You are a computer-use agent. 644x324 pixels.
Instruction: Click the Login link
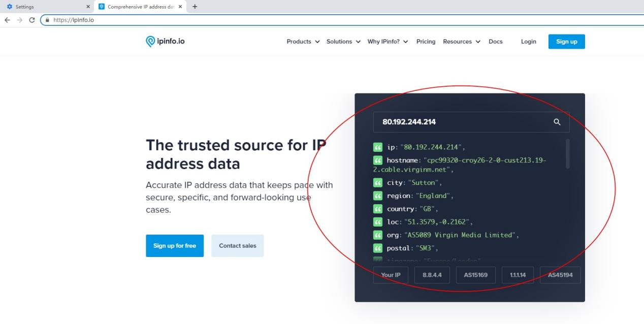[x=529, y=42]
